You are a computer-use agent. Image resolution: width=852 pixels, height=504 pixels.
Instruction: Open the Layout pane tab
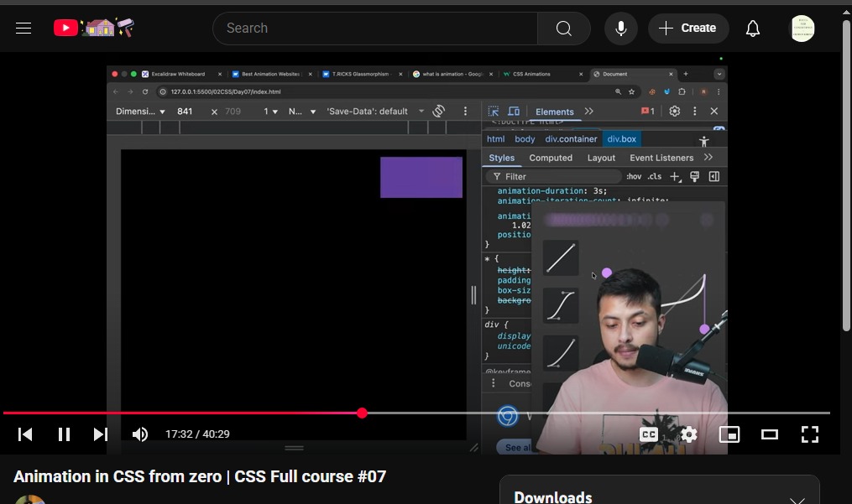pyautogui.click(x=601, y=158)
